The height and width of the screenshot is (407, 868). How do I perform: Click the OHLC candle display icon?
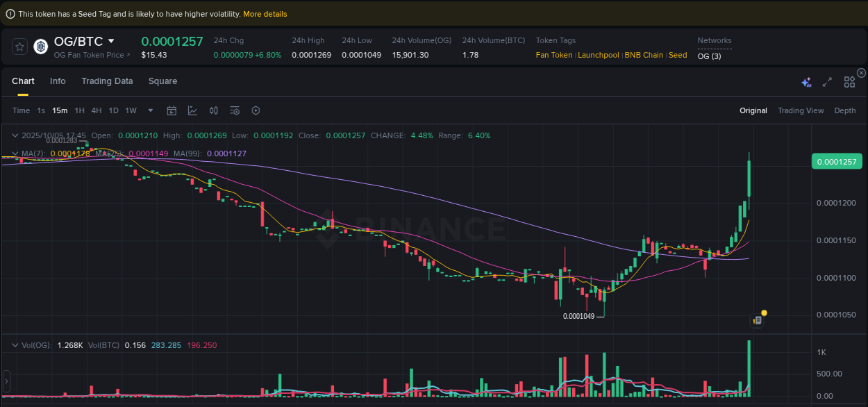pos(214,110)
